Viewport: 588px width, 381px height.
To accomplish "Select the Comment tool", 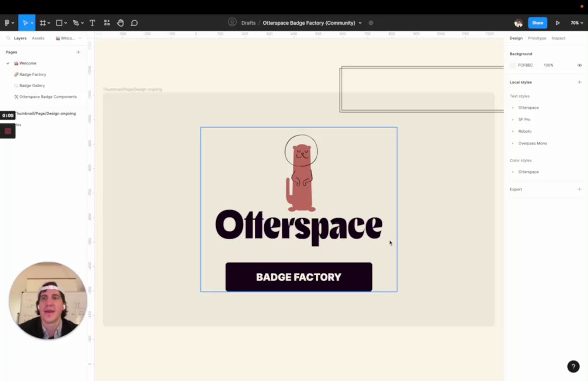I will pos(134,23).
